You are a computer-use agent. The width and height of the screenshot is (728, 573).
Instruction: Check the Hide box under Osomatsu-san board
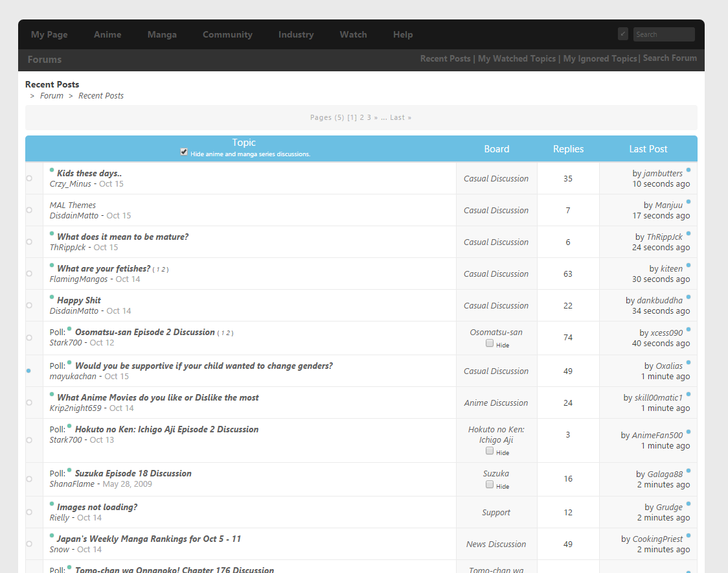pyautogui.click(x=490, y=343)
